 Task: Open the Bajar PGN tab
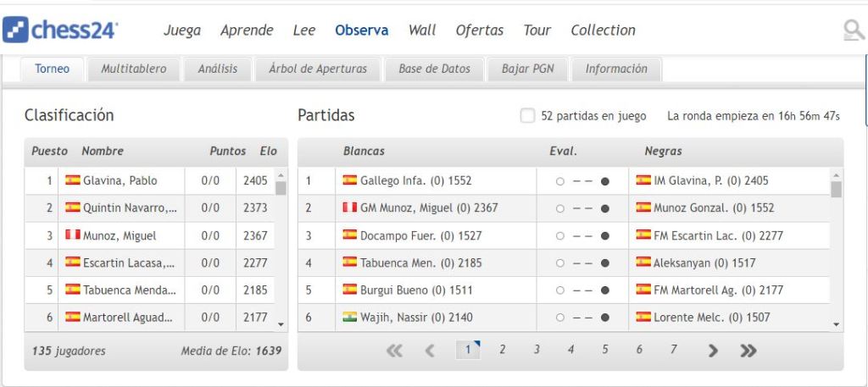pyautogui.click(x=527, y=69)
